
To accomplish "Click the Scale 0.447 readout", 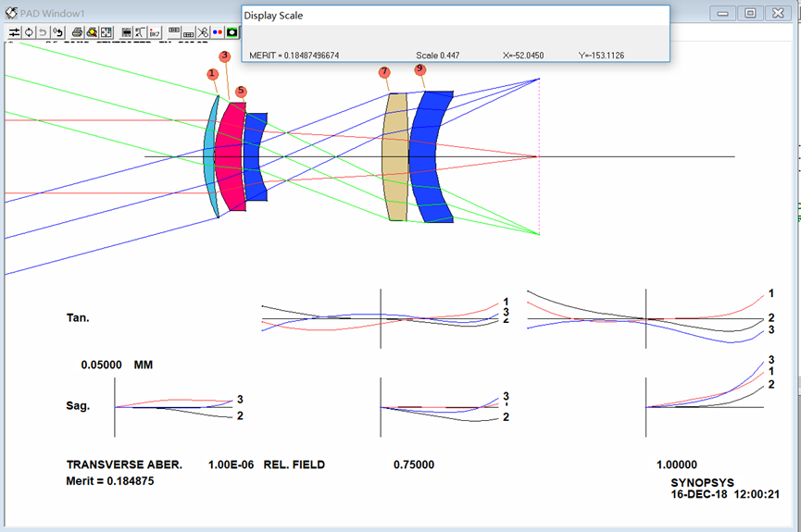I will 437,56.
